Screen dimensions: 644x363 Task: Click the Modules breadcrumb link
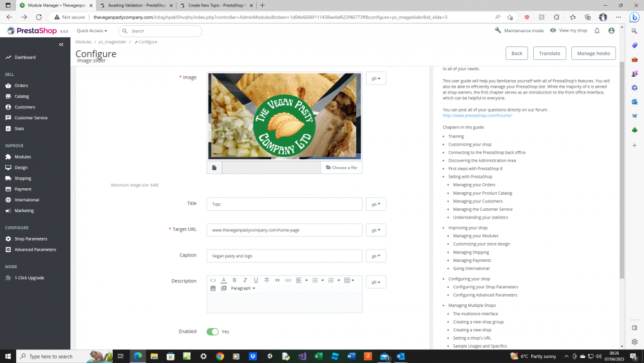pyautogui.click(x=83, y=42)
